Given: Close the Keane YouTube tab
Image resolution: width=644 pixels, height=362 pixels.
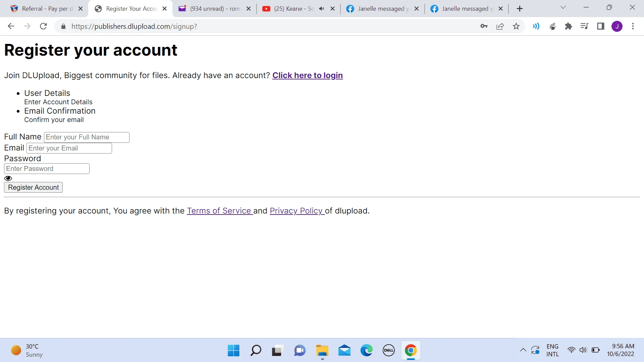Looking at the screenshot, I should coord(333,9).
